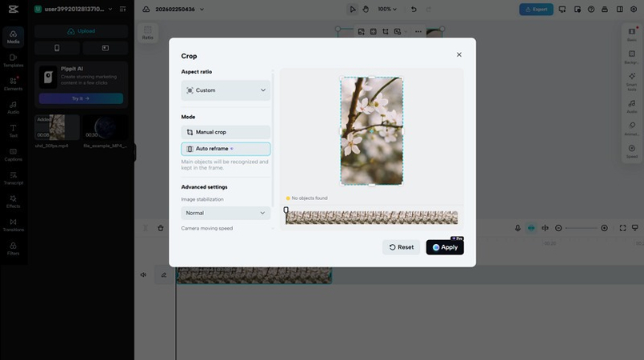The image size is (644, 360).
Task: Click the Ratio button on the canvas
Action: (148, 33)
